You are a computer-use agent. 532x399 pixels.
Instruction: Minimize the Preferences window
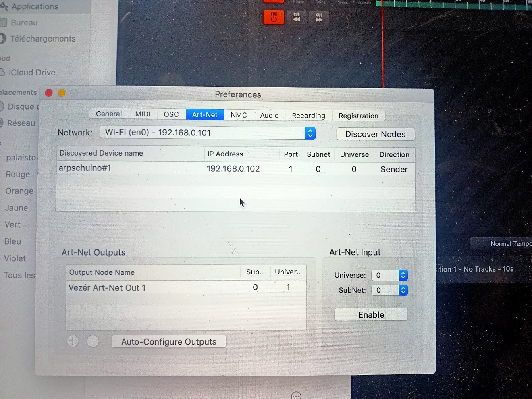point(61,93)
